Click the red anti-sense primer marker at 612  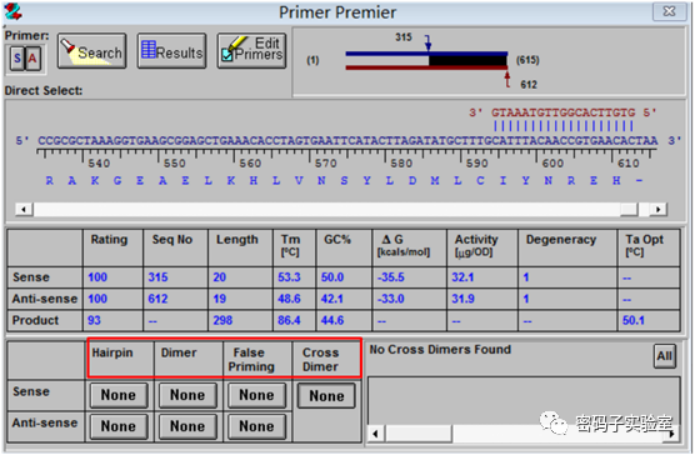[x=508, y=79]
